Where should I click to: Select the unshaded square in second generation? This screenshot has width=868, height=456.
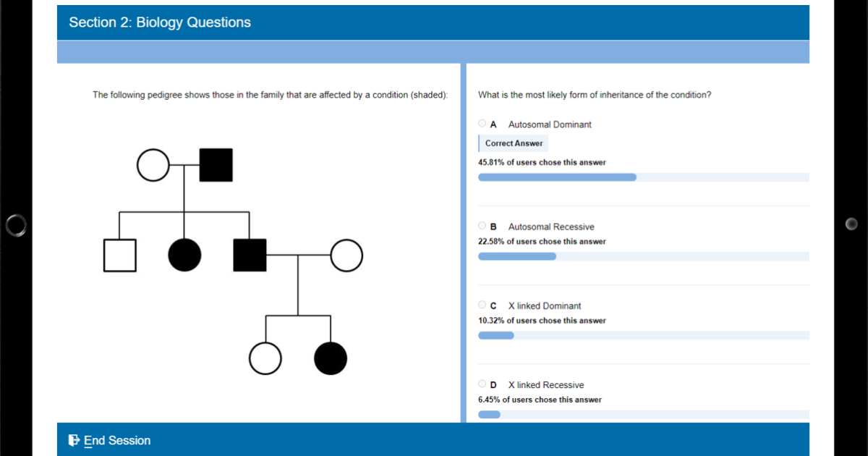pyautogui.click(x=119, y=256)
